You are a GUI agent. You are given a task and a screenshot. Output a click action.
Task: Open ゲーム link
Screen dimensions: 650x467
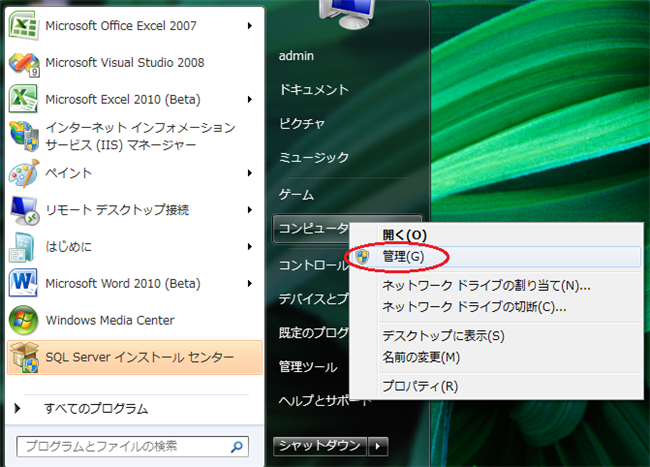tap(296, 194)
